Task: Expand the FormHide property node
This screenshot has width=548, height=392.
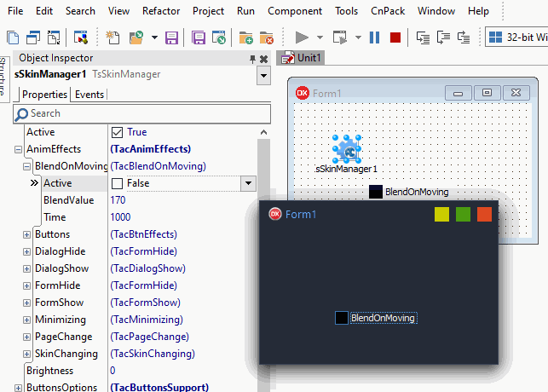Action: tap(26, 285)
